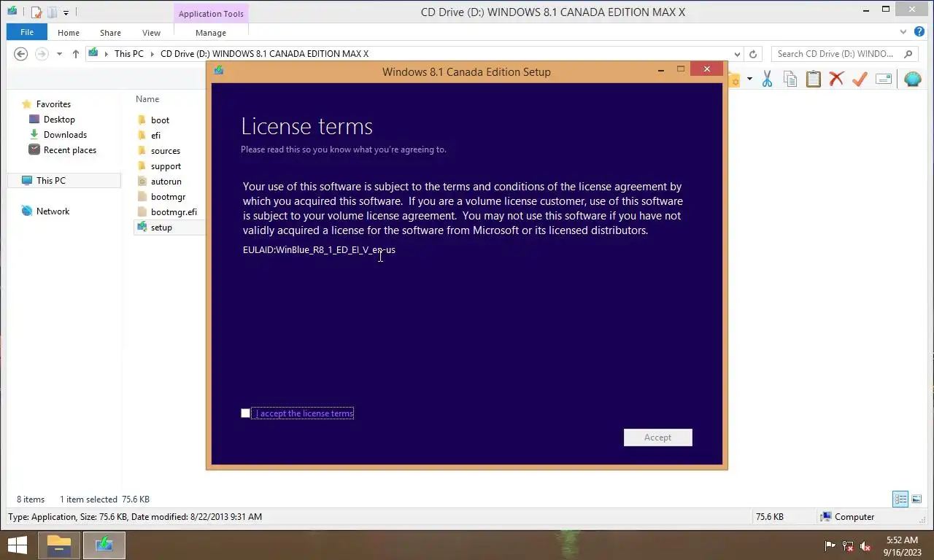The height and width of the screenshot is (560, 934).
Task: Click the CD Drive (D:) breadcrumb segment
Action: point(264,54)
